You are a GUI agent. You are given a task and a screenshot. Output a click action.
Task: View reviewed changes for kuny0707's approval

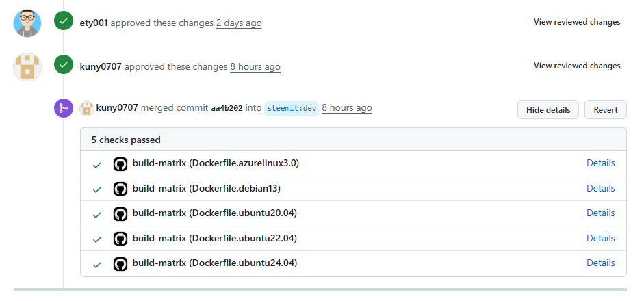coord(577,66)
